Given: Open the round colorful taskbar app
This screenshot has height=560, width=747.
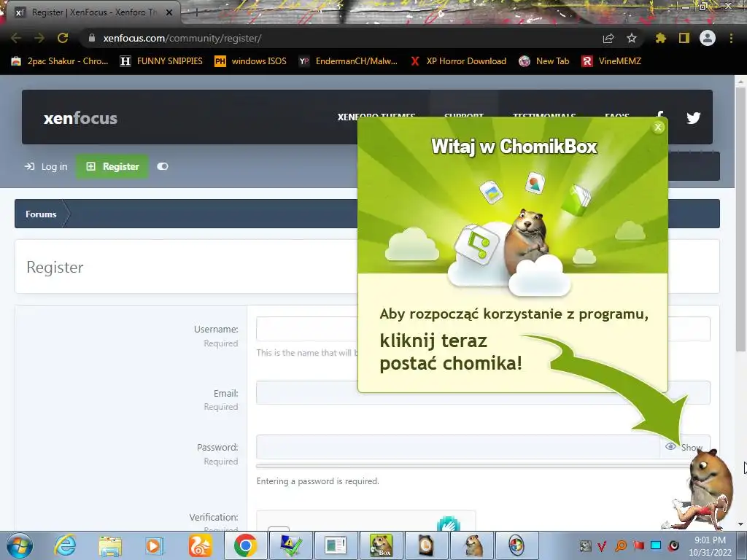Looking at the screenshot, I should 517,545.
